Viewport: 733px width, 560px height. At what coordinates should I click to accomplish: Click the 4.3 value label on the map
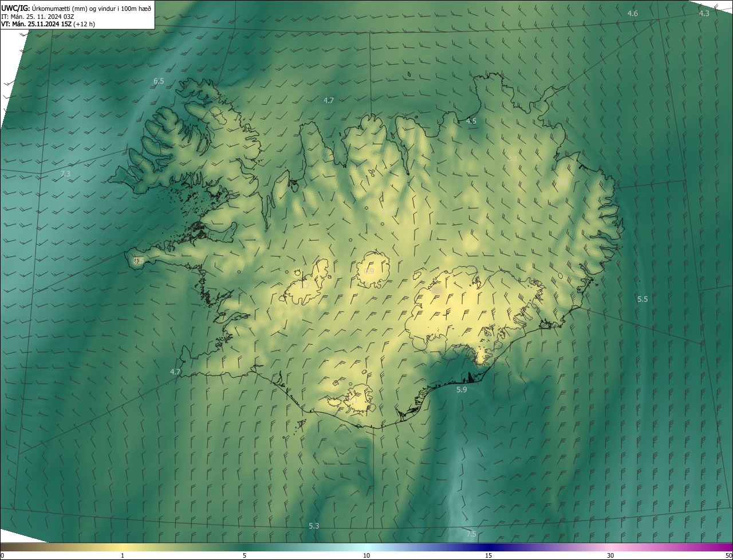pyautogui.click(x=704, y=13)
